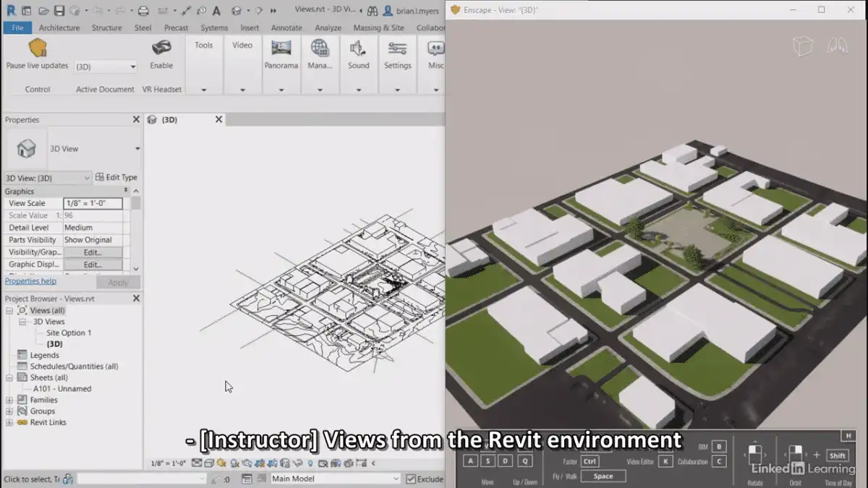The height and width of the screenshot is (488, 868).
Task: Click Edit button for Visibility/Graphics
Action: 93,252
